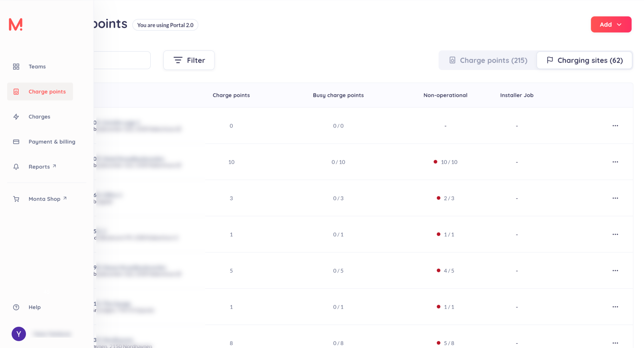644x348 pixels.
Task: Switch to Charge points (215) tab
Action: point(488,60)
